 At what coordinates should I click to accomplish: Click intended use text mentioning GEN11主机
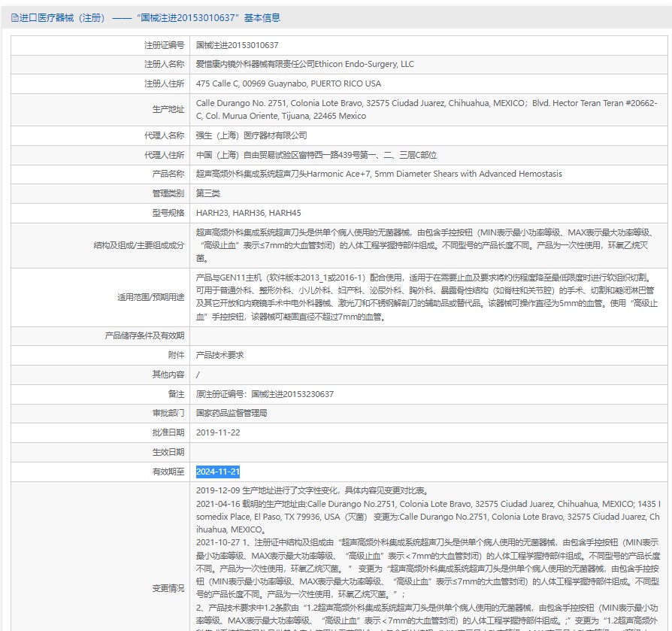[x=426, y=297]
